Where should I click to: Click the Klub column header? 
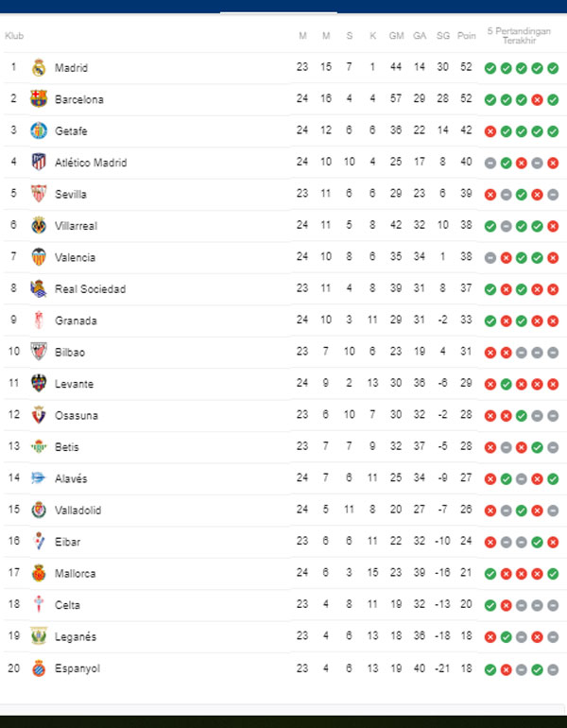coord(14,36)
